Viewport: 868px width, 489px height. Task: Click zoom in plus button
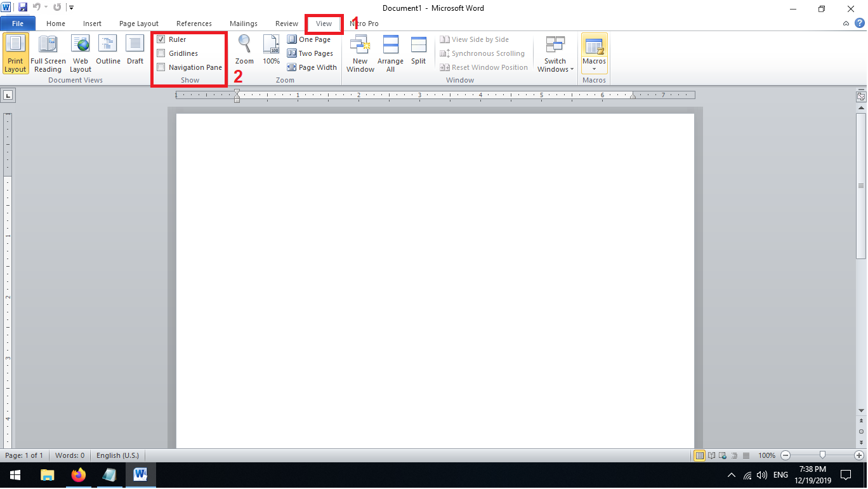(859, 455)
